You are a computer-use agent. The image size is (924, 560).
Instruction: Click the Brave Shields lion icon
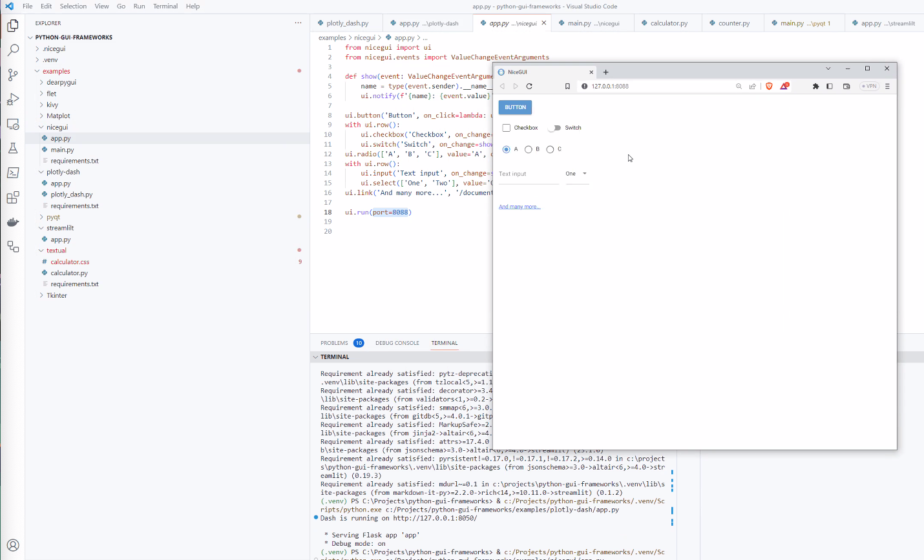click(x=769, y=86)
